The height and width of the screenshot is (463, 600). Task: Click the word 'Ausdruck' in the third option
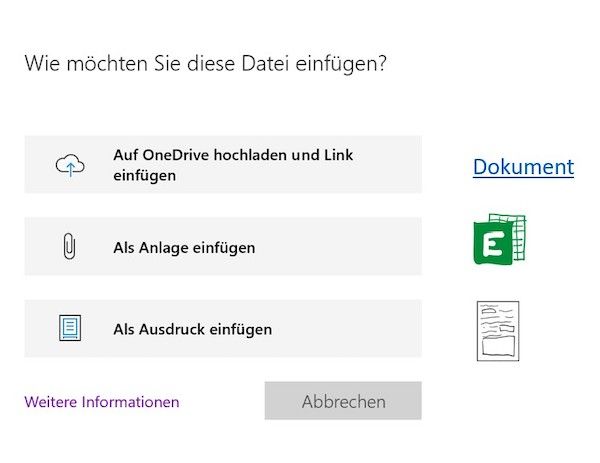click(169, 328)
